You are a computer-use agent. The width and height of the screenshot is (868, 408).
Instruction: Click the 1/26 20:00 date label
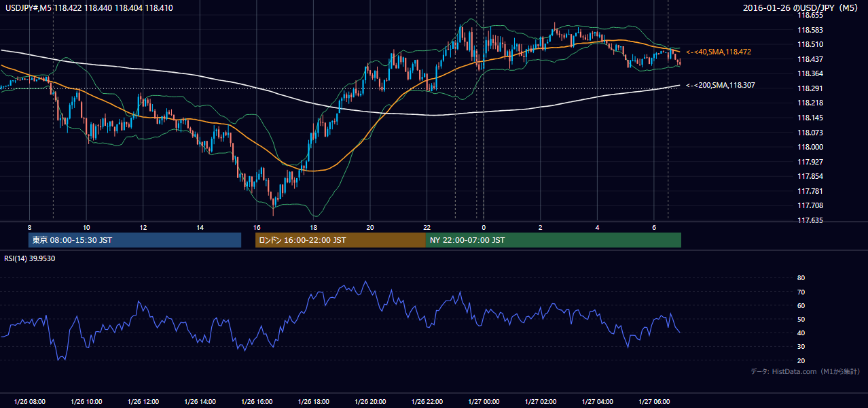point(369,401)
